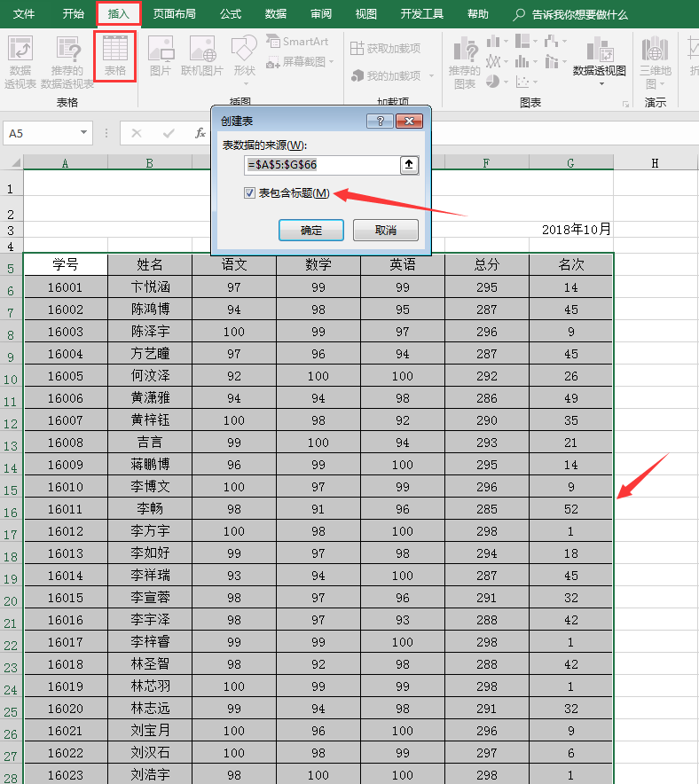This screenshot has width=699, height=784.
Task: Click the formula bar confirm checkmark icon
Action: click(169, 133)
